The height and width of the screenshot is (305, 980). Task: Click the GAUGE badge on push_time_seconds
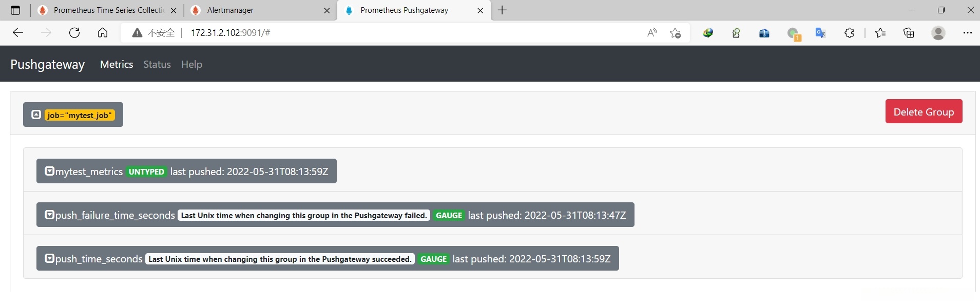[434, 259]
